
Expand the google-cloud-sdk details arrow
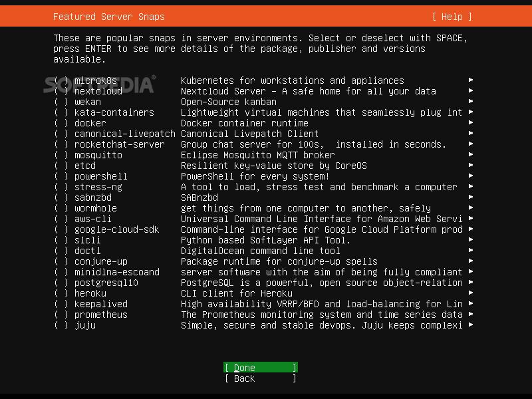(x=471, y=229)
